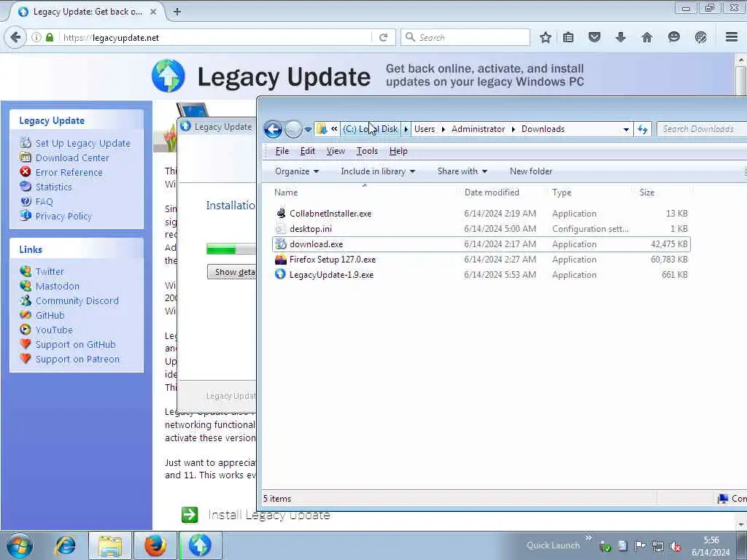The image size is (747, 560).
Task: Open the Firefox downloads arrow icon
Action: click(x=620, y=37)
